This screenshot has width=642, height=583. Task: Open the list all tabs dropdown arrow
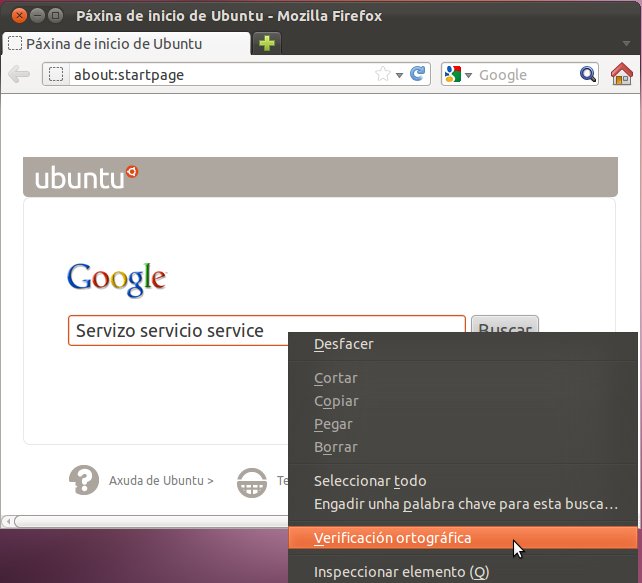pyautogui.click(x=626, y=43)
